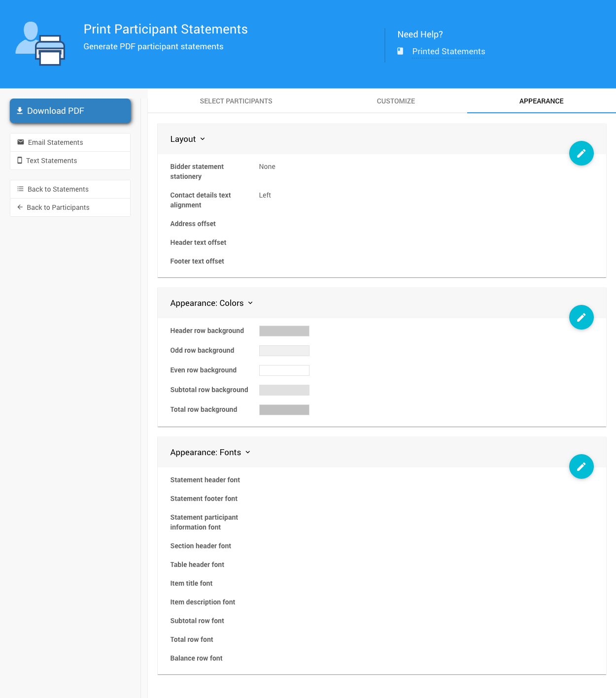Click the list icon for Back to Statements
This screenshot has height=698, width=616.
(21, 189)
